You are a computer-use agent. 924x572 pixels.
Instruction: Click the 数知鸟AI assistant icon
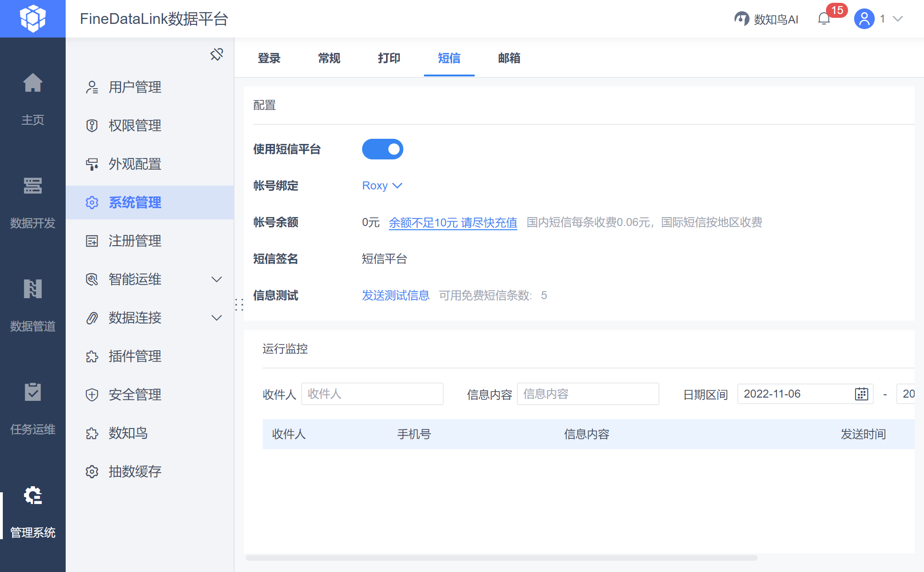(x=742, y=19)
